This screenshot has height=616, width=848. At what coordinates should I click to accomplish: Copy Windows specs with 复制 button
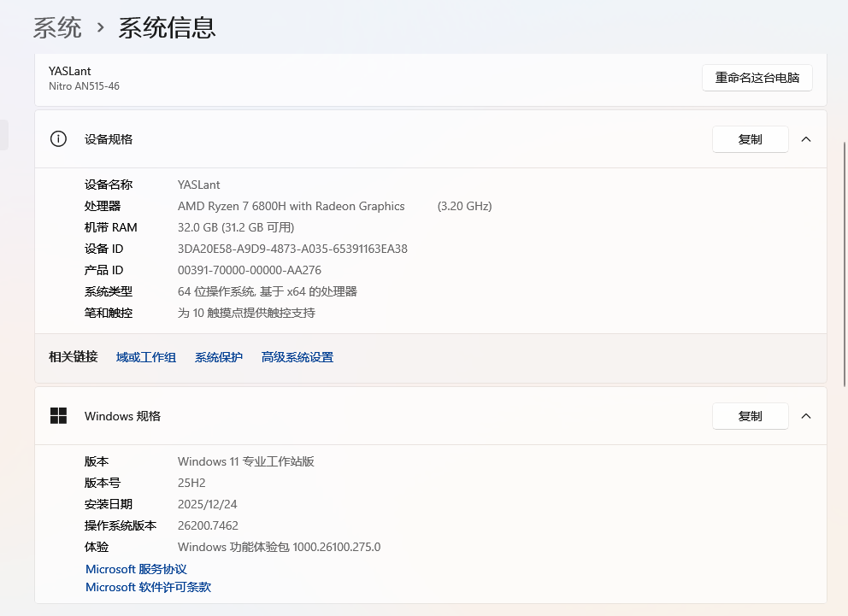[x=750, y=416]
